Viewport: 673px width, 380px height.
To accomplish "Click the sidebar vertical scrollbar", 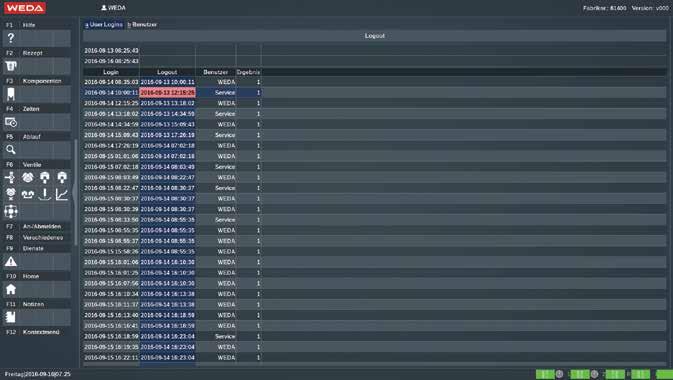I will click(76, 192).
